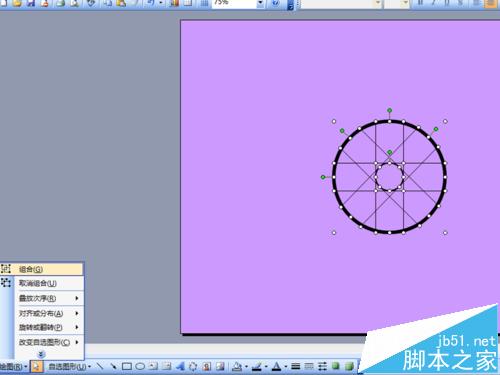Open the line style options
Viewport: 500px width, 375px height.
(295, 367)
